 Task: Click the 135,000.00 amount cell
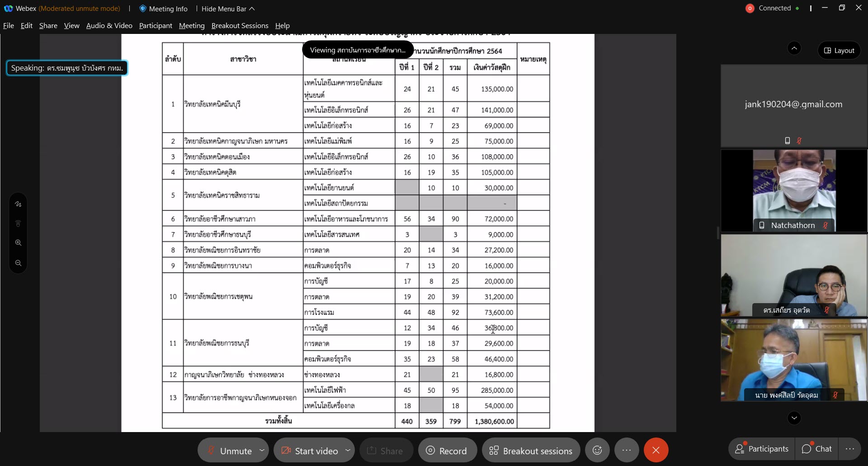pyautogui.click(x=492, y=89)
